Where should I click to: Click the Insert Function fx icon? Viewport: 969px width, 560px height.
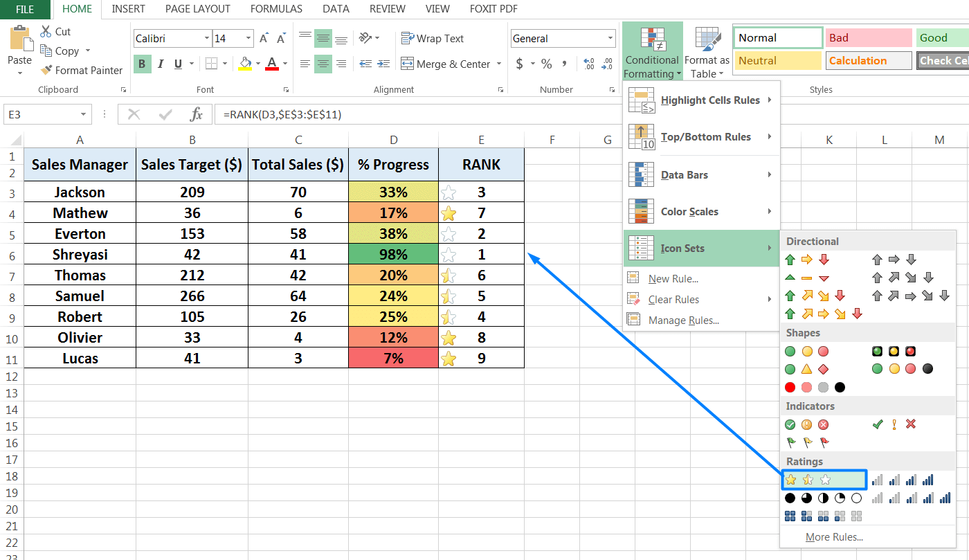[x=197, y=114]
